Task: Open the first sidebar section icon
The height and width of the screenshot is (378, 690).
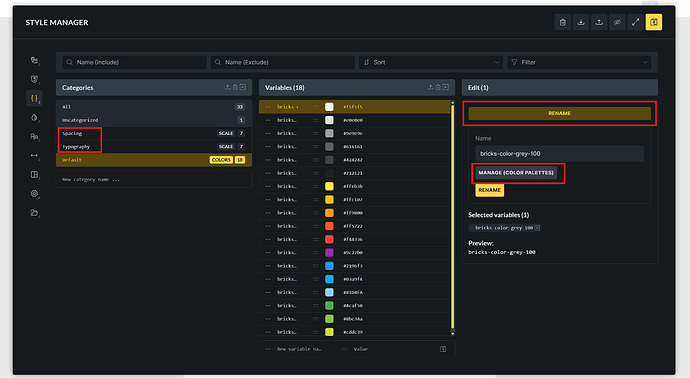Action: 34,60
